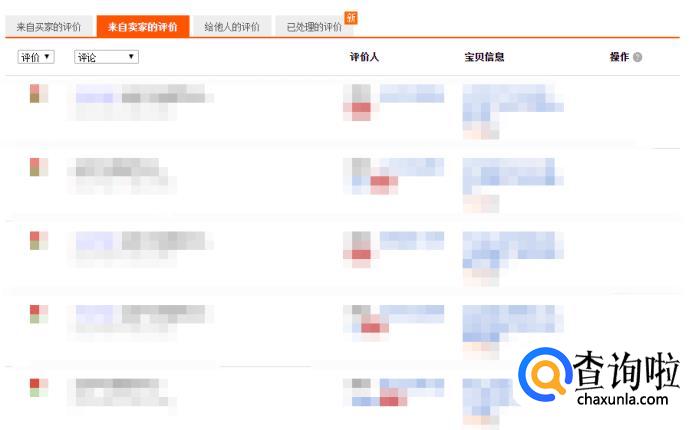The height and width of the screenshot is (430, 692).
Task: Click the help icon beside 操作
Action: point(637,57)
